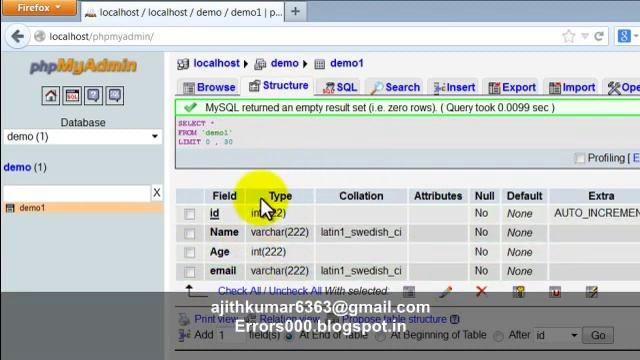Click the demo breadcrumb link
This screenshot has height=360, width=640.
coord(284,63)
